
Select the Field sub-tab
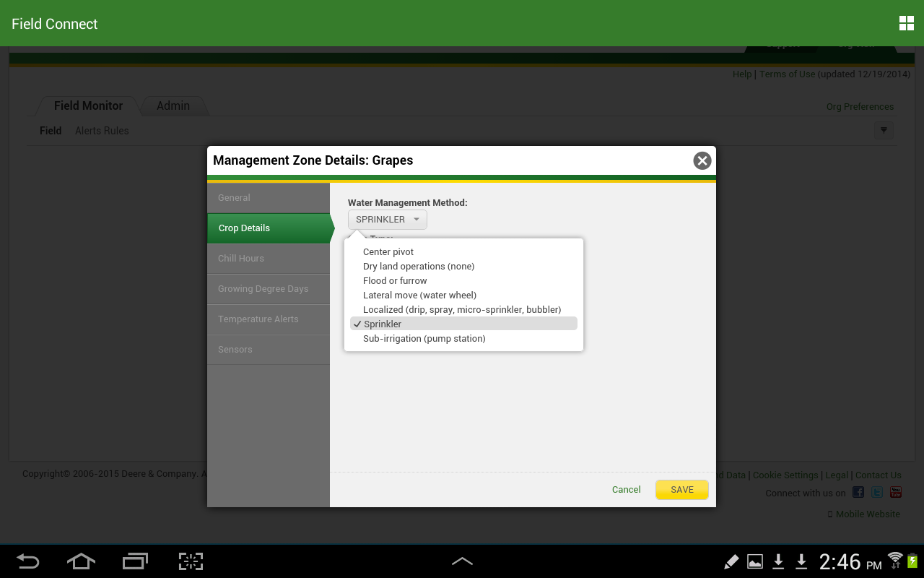click(51, 131)
